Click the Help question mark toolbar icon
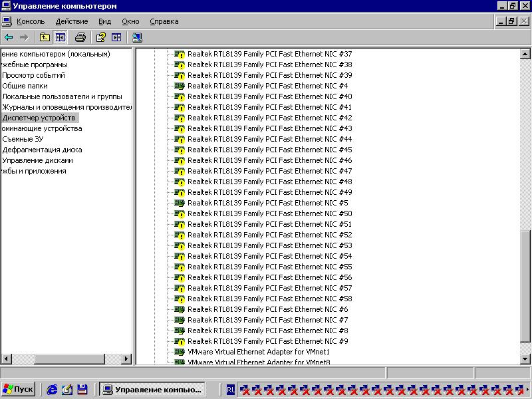532x399 pixels. click(x=101, y=37)
